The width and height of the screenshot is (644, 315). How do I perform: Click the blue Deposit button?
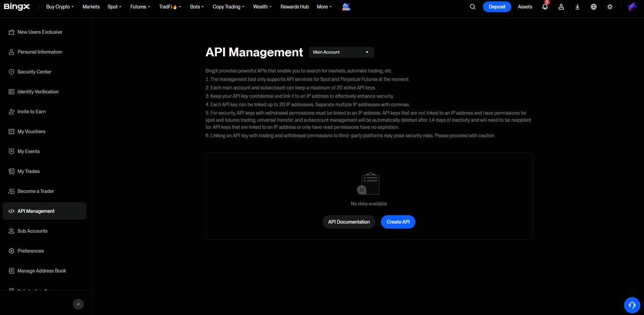tap(497, 7)
